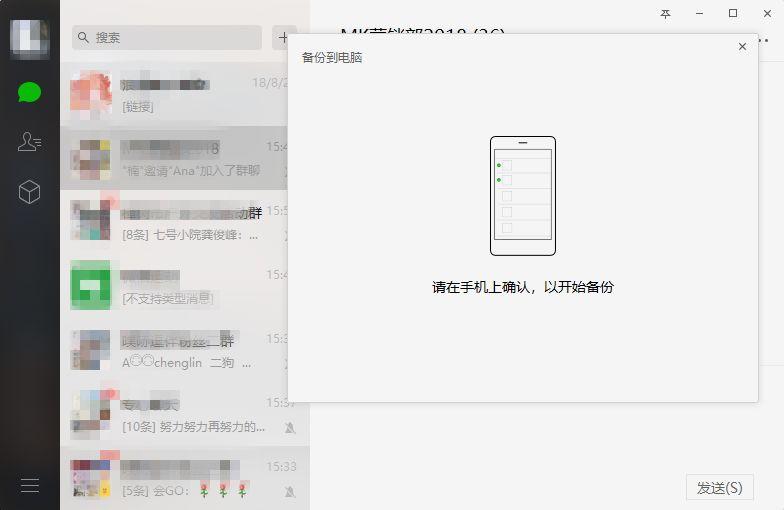Click the profile avatar at top left
Viewport: 784px width, 510px height.
(x=30, y=39)
